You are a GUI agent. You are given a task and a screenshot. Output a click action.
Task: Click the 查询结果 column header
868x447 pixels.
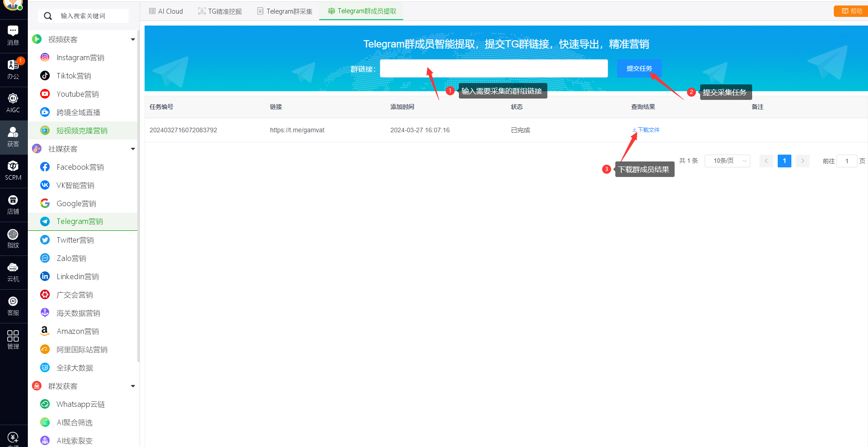(x=643, y=107)
